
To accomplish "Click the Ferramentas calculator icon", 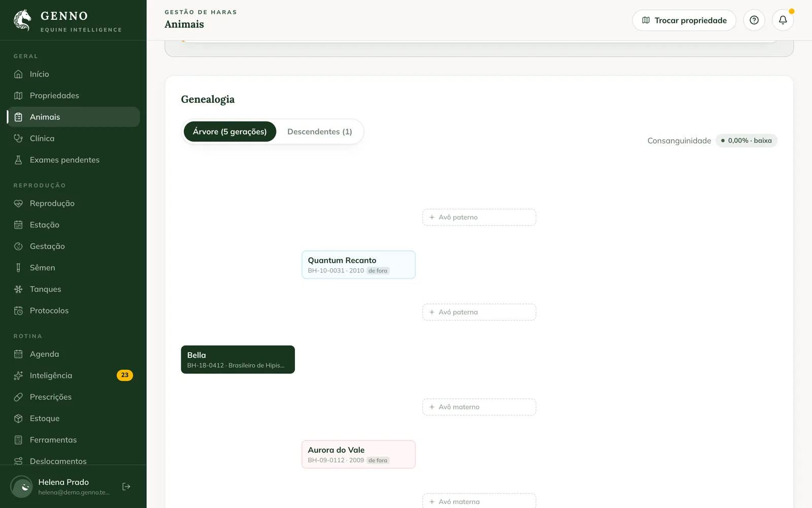I will pyautogui.click(x=18, y=440).
